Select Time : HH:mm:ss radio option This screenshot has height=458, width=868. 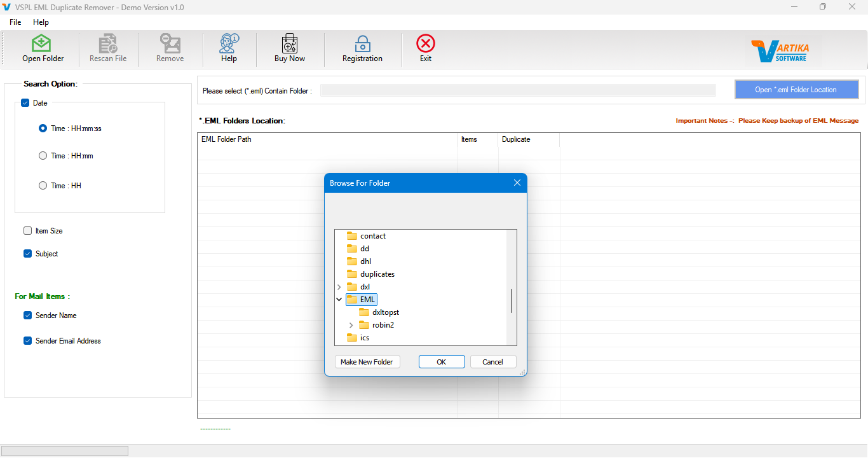pyautogui.click(x=43, y=128)
